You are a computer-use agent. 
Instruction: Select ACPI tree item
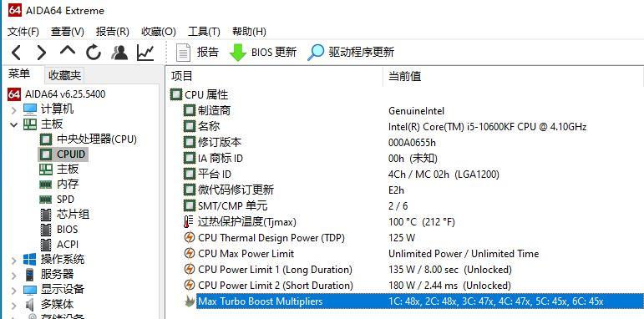(68, 245)
